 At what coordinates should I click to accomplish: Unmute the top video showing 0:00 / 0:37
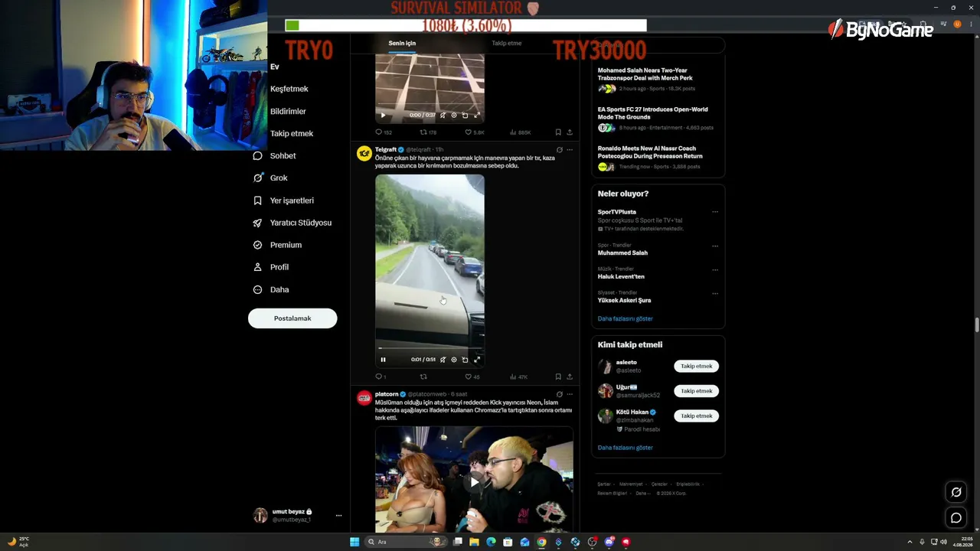click(x=443, y=116)
